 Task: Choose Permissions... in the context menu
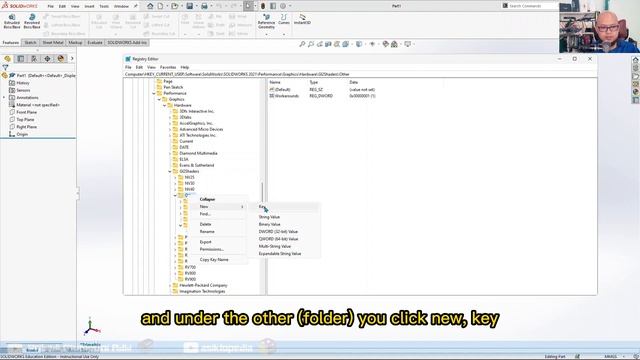pos(212,249)
